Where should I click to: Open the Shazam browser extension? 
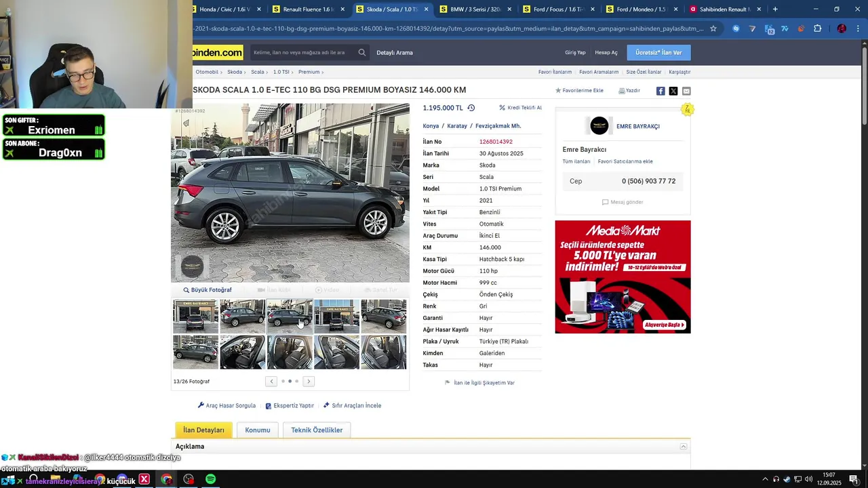click(736, 28)
